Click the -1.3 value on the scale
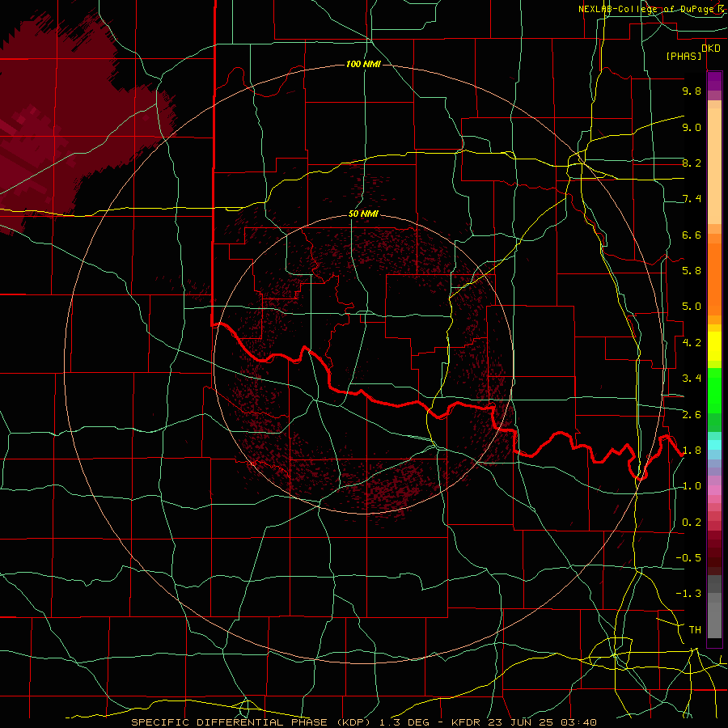The image size is (728, 728). tap(688, 594)
